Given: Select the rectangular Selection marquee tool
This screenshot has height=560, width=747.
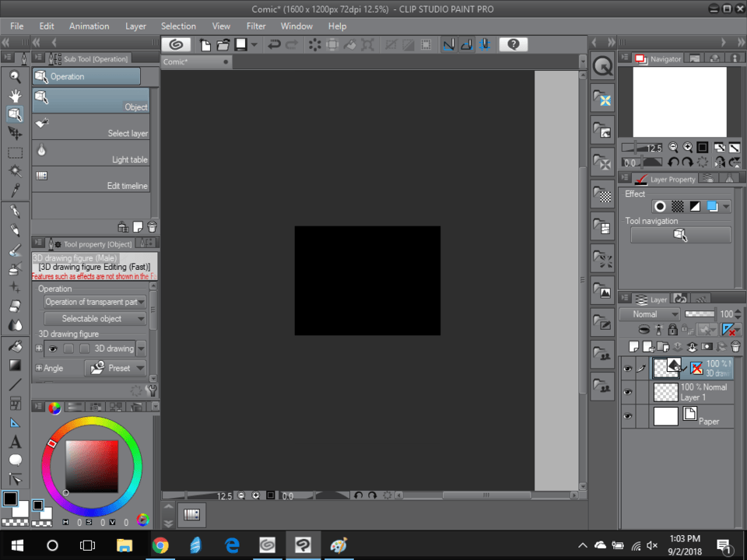Looking at the screenshot, I should (x=16, y=152).
